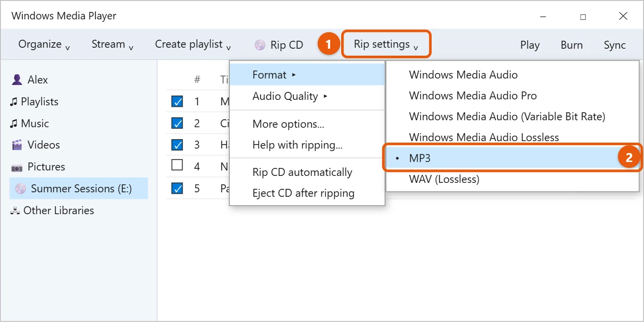This screenshot has width=644, height=322.
Task: Toggle Eject CD after ripping option
Action: 307,193
